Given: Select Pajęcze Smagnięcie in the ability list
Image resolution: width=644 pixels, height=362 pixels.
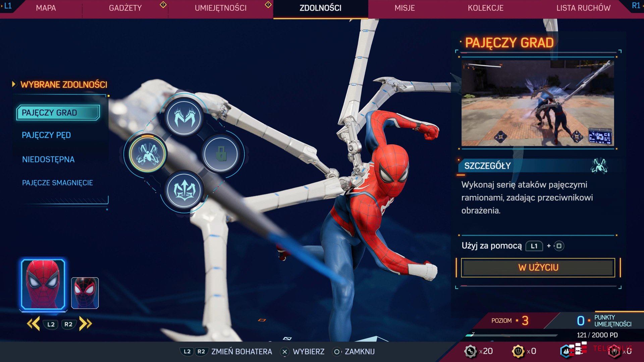Looking at the screenshot, I should tap(57, 183).
